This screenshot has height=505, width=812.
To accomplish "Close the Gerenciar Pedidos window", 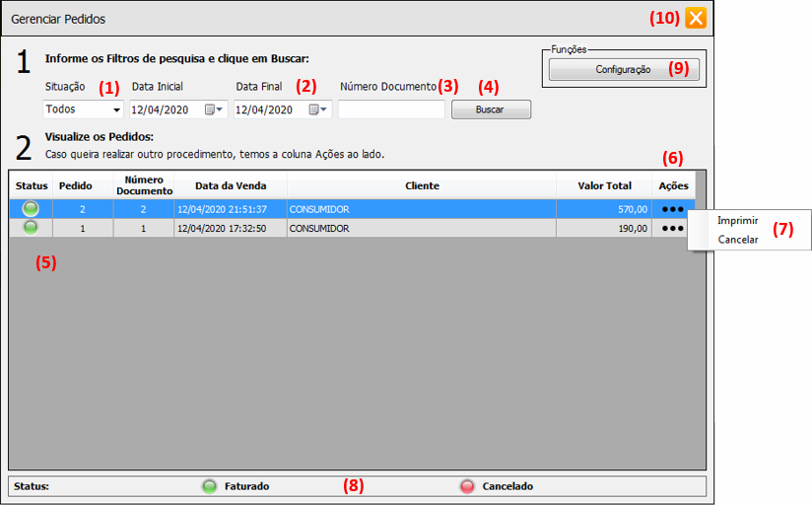I will point(697,18).
